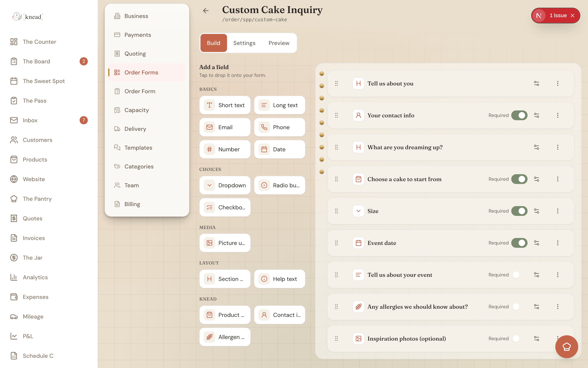Open Templates in the settings menu
588x368 pixels.
click(x=147, y=148)
